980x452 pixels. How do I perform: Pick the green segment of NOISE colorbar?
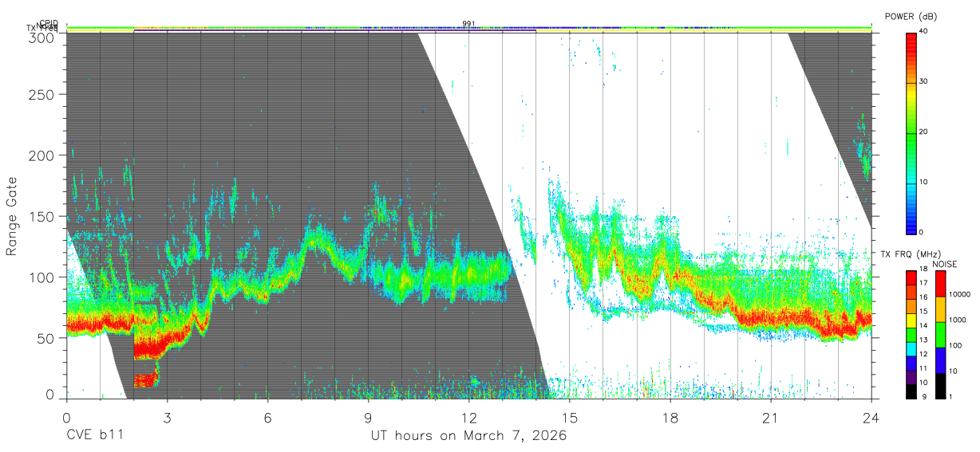click(940, 335)
